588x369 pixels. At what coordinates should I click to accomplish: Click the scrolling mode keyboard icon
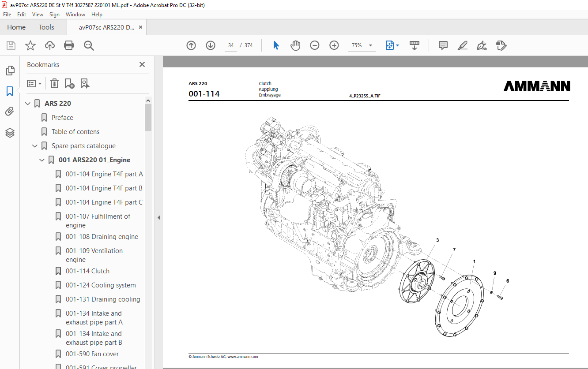[415, 45]
